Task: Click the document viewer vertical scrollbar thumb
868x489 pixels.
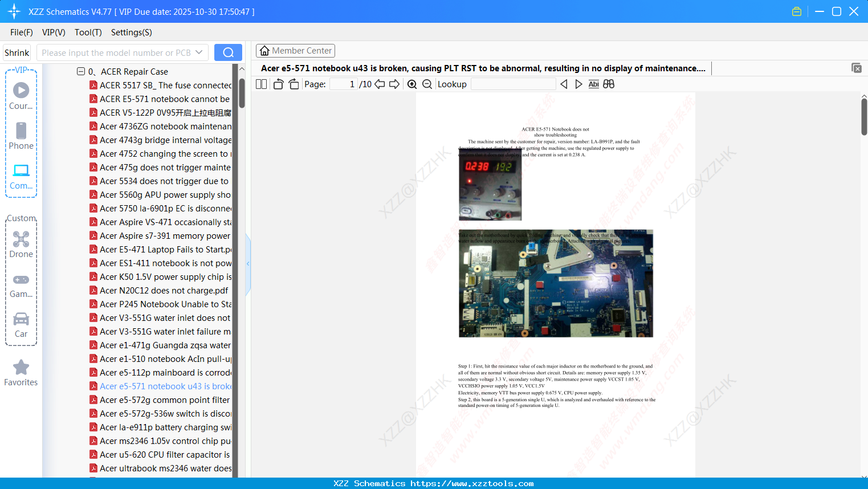Action: coord(864,117)
